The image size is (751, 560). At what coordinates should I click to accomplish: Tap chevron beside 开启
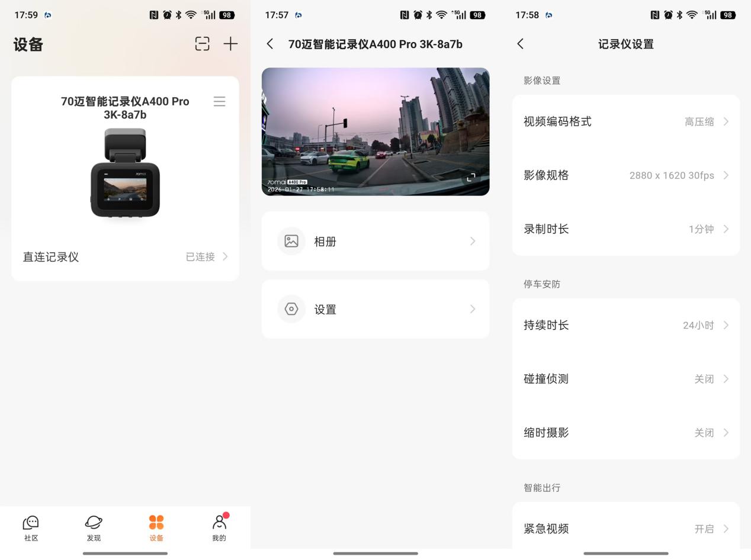[x=726, y=529]
